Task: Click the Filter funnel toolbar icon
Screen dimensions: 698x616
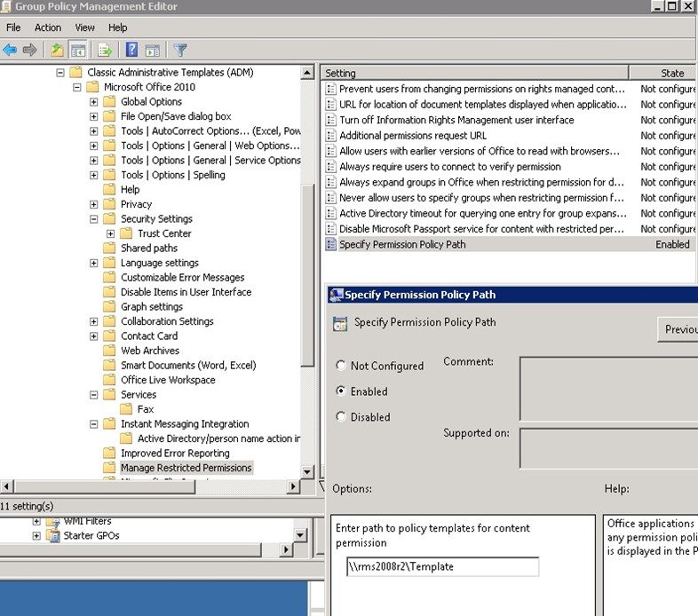Action: pos(180,50)
